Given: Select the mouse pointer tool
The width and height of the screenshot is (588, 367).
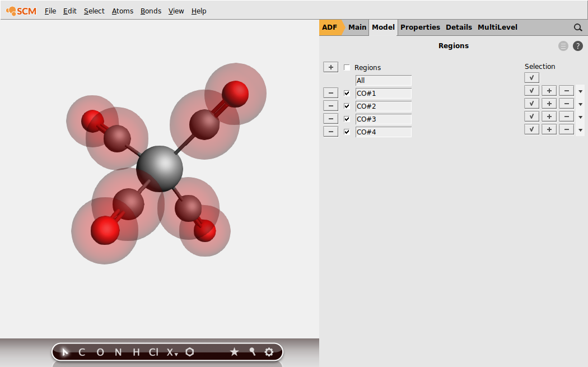Looking at the screenshot, I should pos(65,352).
